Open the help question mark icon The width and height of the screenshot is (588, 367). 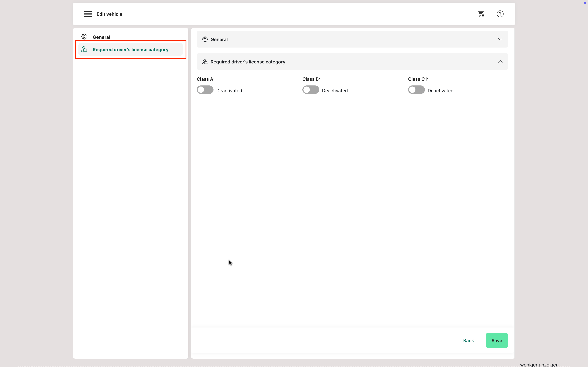coord(500,14)
